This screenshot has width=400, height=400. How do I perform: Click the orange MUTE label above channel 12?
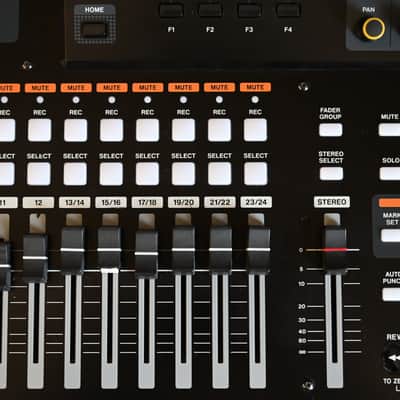click(40, 88)
